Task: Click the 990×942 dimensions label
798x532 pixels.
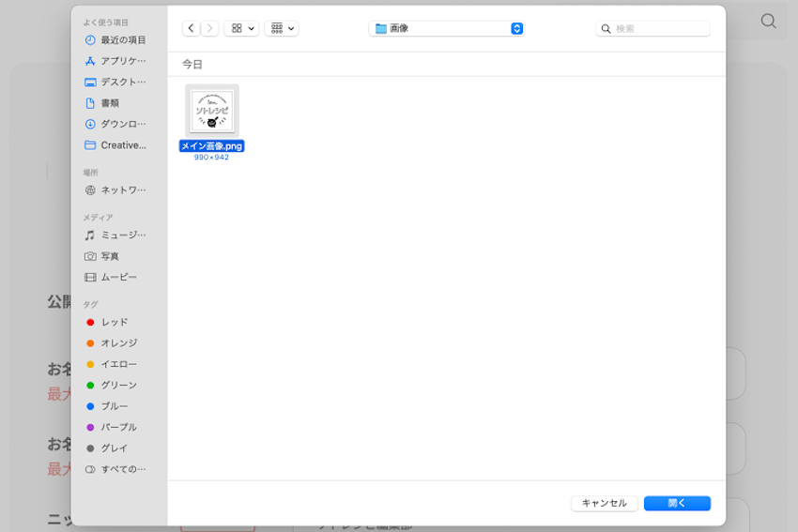Action: (212, 158)
